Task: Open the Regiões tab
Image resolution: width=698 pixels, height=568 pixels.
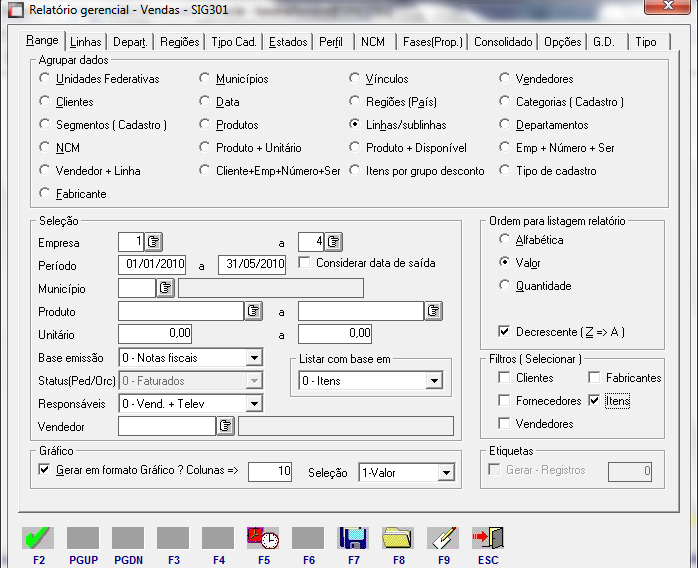Action: click(x=179, y=42)
